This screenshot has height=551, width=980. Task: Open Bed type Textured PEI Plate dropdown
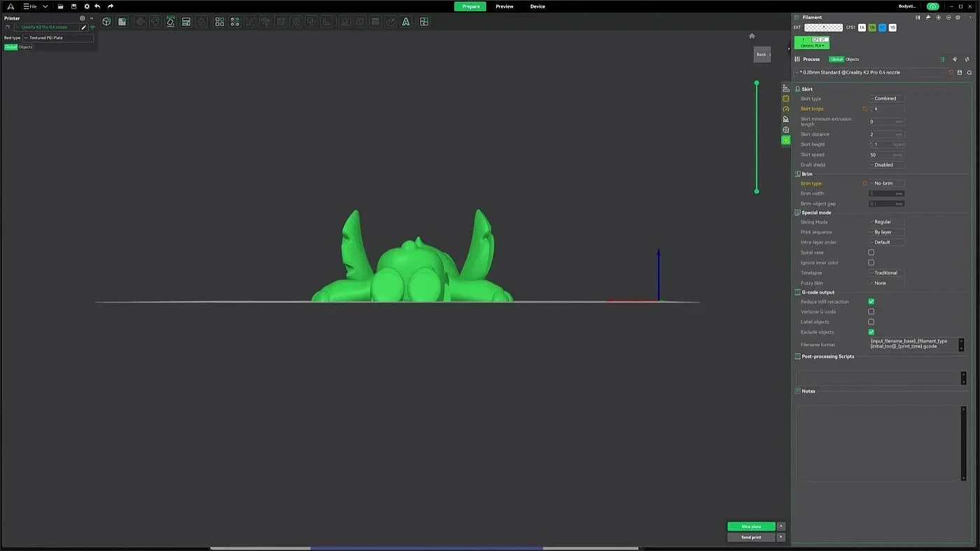[x=58, y=38]
